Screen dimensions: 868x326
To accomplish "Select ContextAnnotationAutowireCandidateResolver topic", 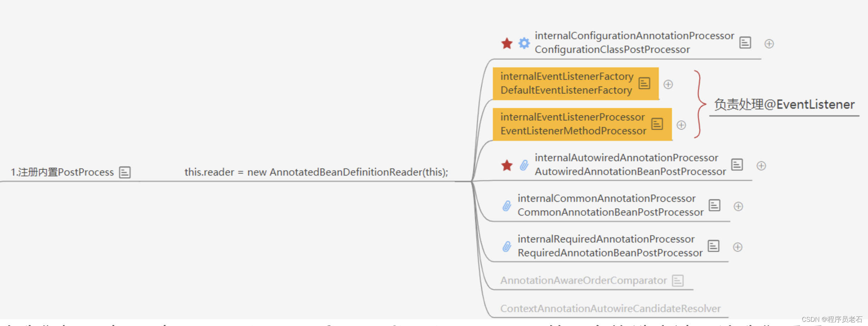I will coord(610,309).
